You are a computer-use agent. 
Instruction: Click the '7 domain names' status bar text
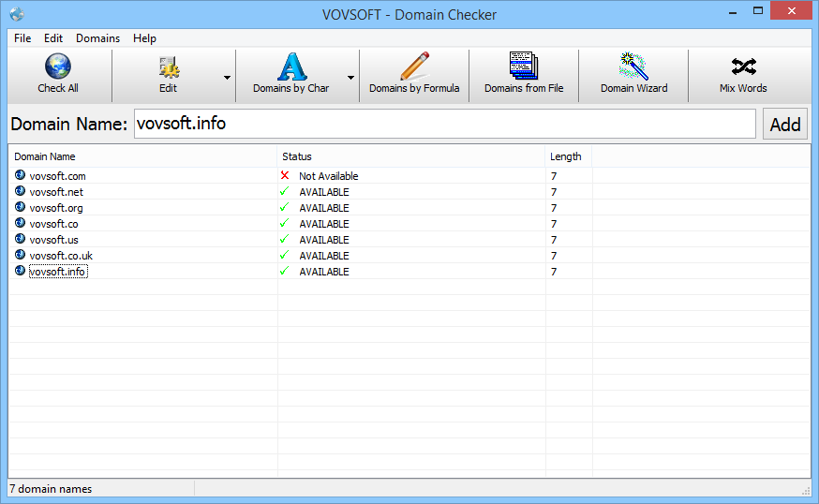pyautogui.click(x=51, y=489)
